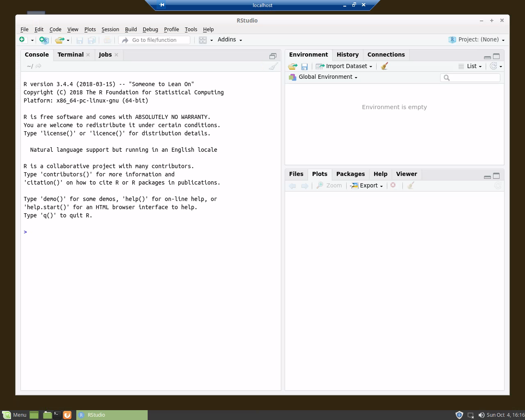Image resolution: width=525 pixels, height=420 pixels.
Task: Open the Debug menu
Action: coord(150,30)
